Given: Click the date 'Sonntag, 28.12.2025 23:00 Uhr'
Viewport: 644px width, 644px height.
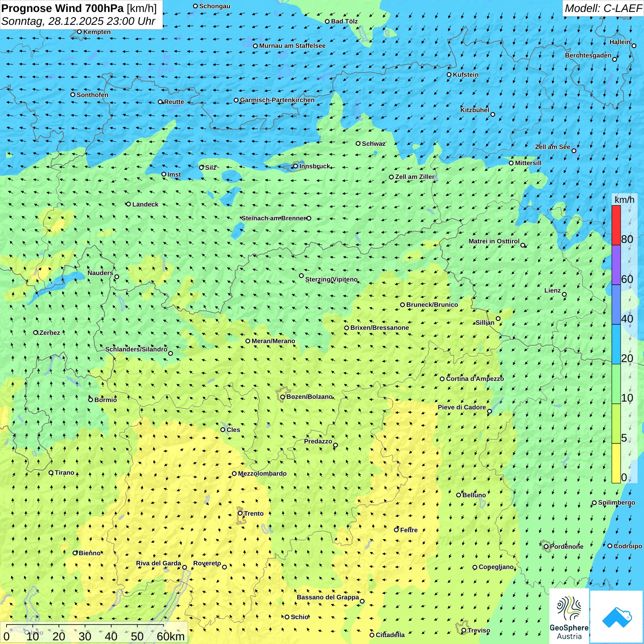Looking at the screenshot, I should coord(78,21).
